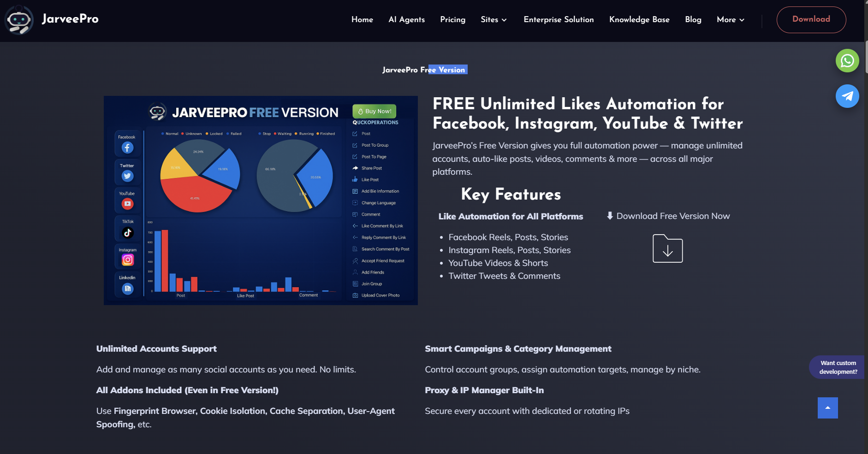This screenshot has height=454, width=868.
Task: Click the down-arrow beside Download Free Version
Action: coord(610,216)
